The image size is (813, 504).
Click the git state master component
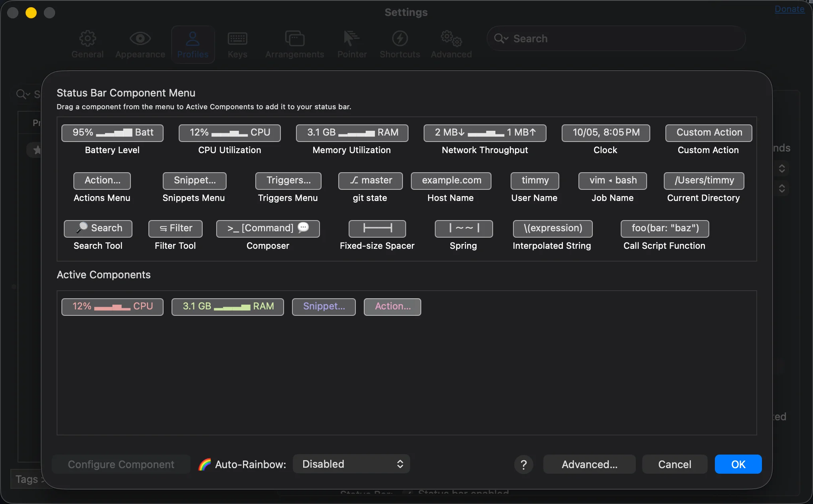point(370,181)
